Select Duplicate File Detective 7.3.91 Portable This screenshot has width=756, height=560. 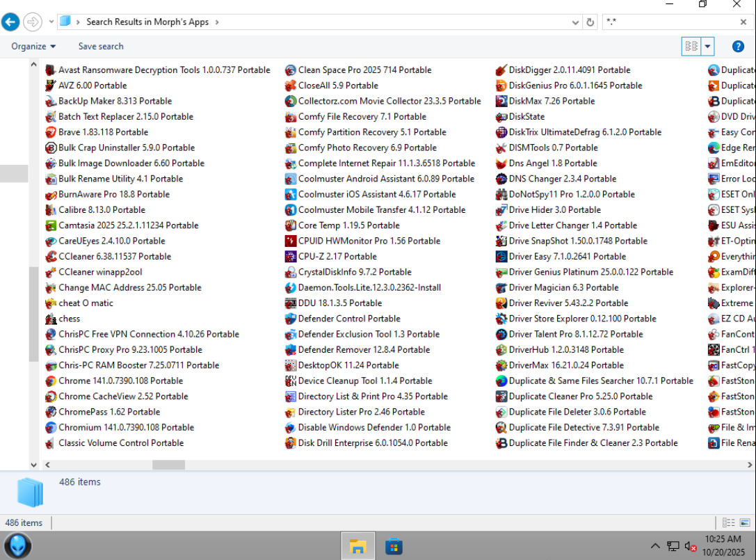[584, 427]
